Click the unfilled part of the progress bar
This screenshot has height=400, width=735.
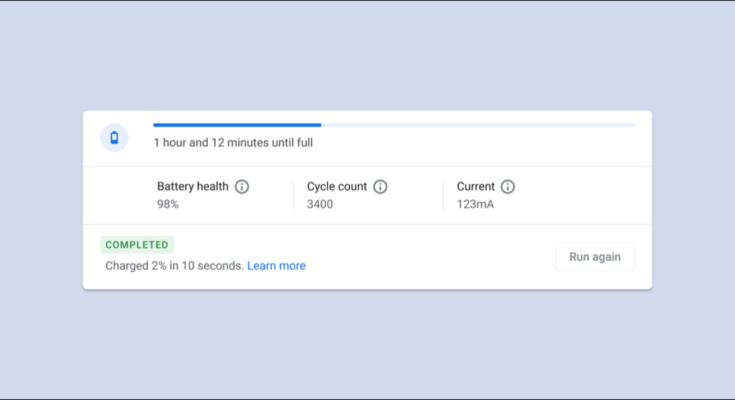478,125
